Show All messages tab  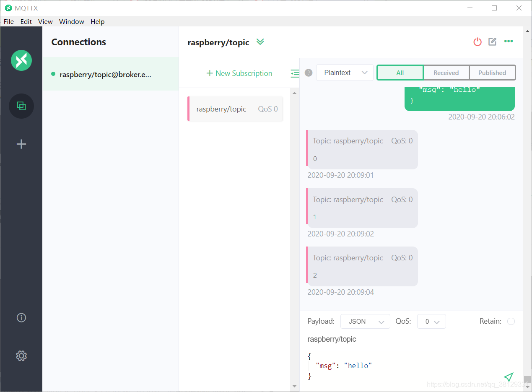coord(400,73)
